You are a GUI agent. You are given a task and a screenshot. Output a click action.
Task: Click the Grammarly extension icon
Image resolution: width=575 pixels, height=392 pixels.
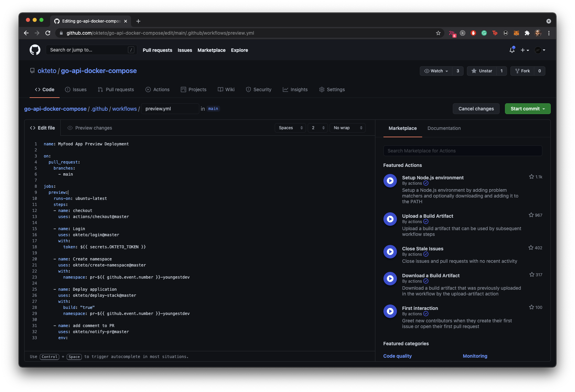pos(484,33)
